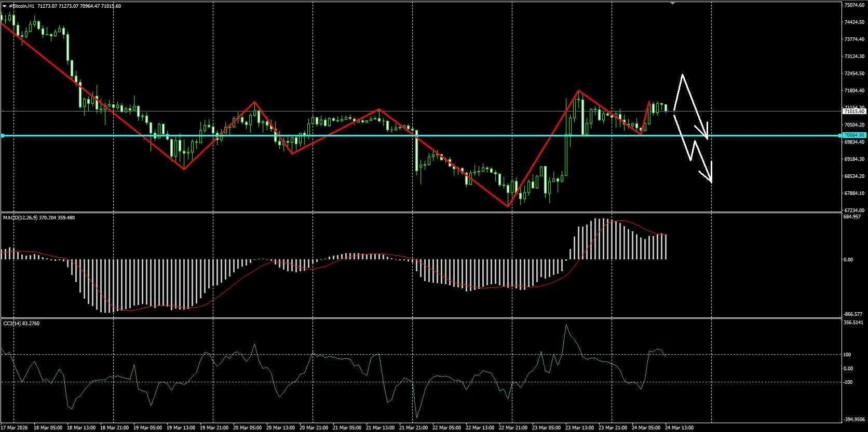Click the gray chart shift marker triangle

(673, 3)
